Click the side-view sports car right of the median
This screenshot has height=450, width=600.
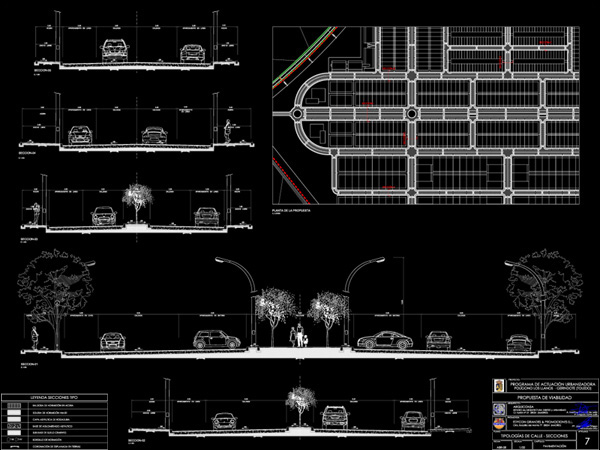(x=378, y=341)
